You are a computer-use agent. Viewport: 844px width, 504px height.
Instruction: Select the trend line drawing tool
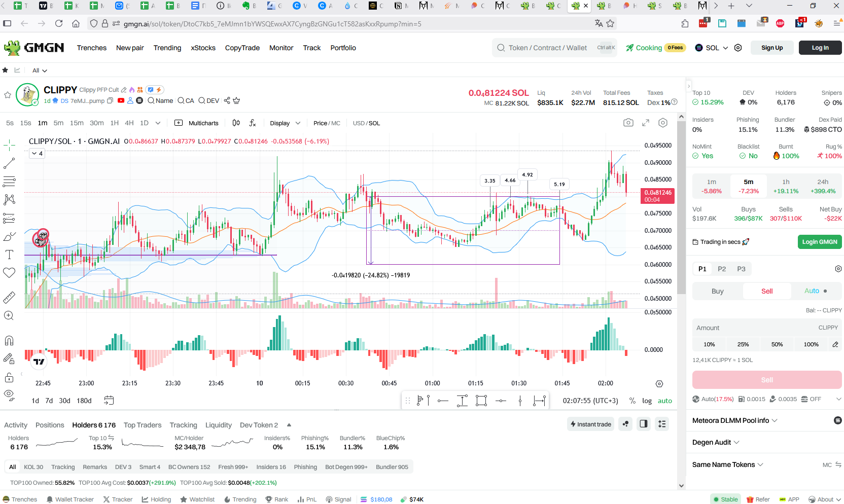click(x=9, y=163)
